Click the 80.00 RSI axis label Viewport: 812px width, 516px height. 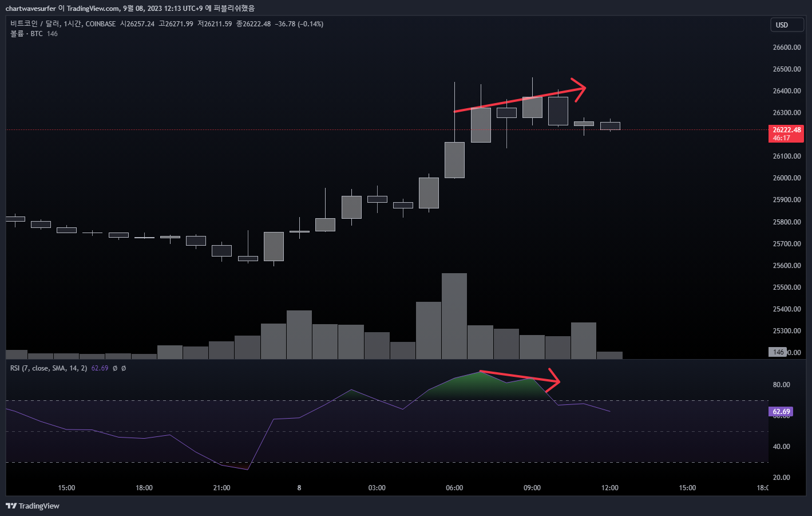click(781, 385)
